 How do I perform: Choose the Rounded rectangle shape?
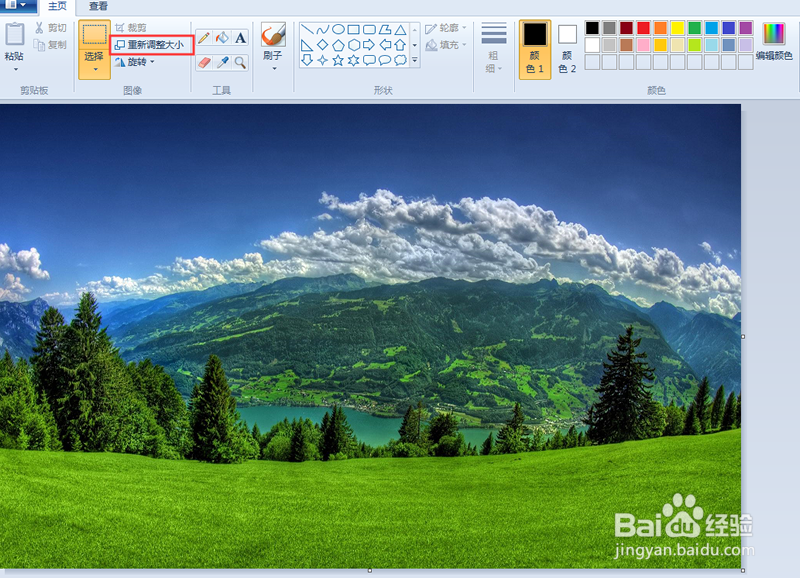coord(369,30)
